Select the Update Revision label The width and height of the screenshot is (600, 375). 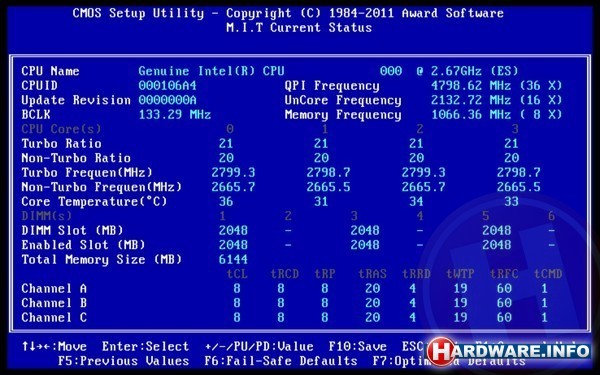pyautogui.click(x=76, y=100)
